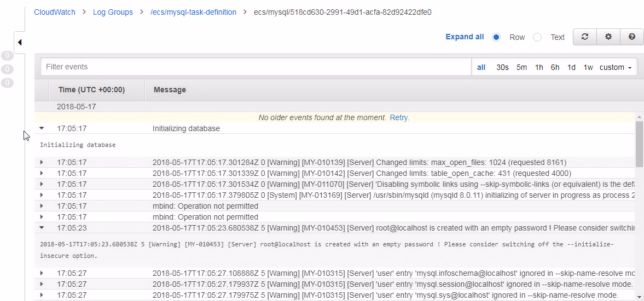Select the 1w time filter
This screenshot has height=301, width=644.
coord(588,67)
